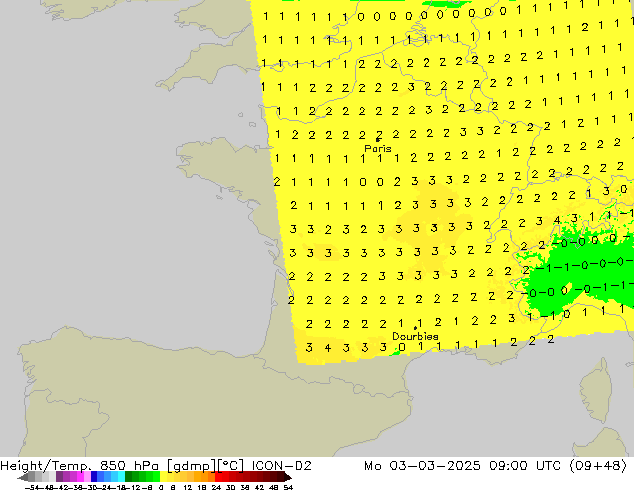Click the 12 tick label under orange swatches
Image resolution: width=634 pixels, height=490 pixels.
coord(188,487)
